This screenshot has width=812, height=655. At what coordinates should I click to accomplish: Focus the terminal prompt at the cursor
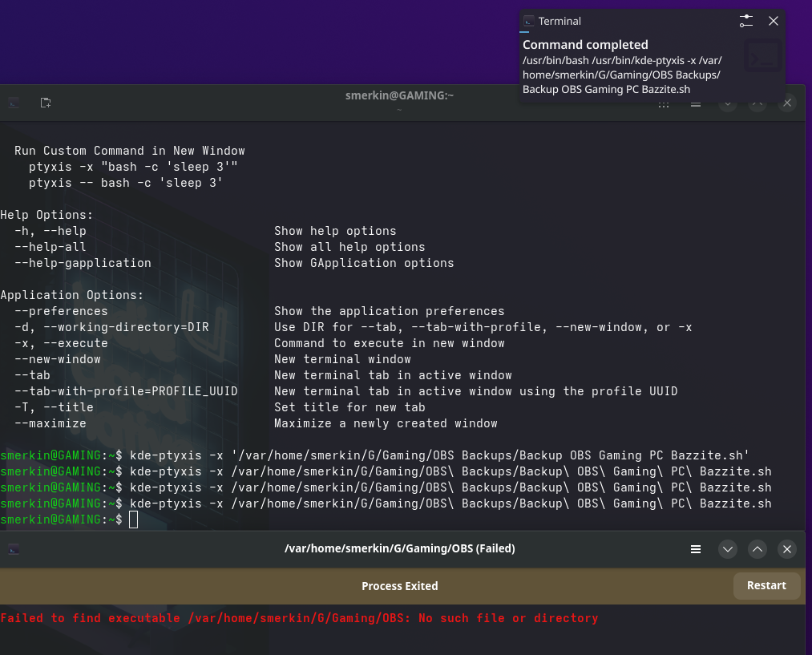(x=133, y=520)
